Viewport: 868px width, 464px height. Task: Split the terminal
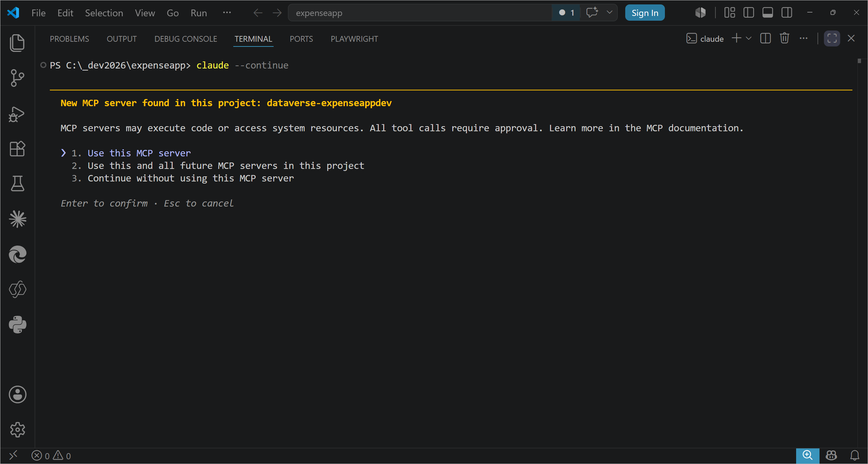click(x=766, y=38)
